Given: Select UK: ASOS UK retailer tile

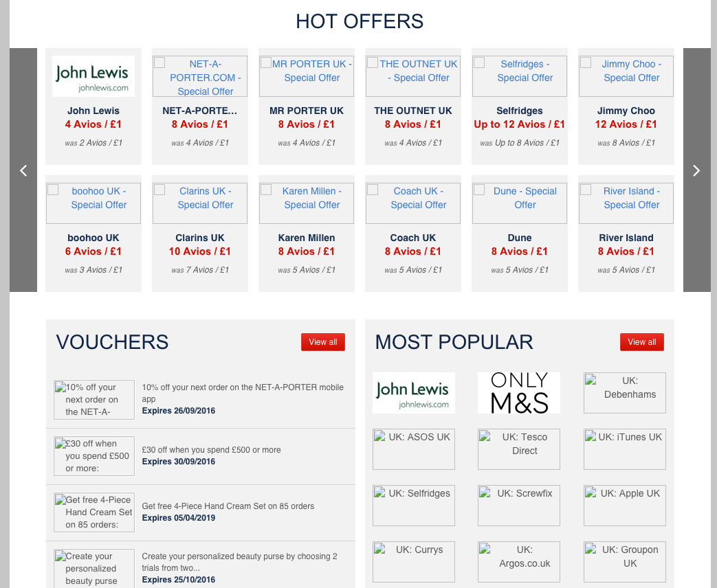Looking at the screenshot, I should pyautogui.click(x=414, y=449).
